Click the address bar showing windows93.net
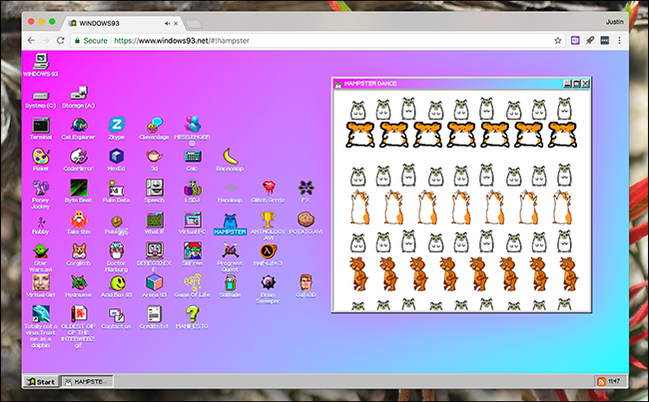The image size is (649, 402). (317, 41)
